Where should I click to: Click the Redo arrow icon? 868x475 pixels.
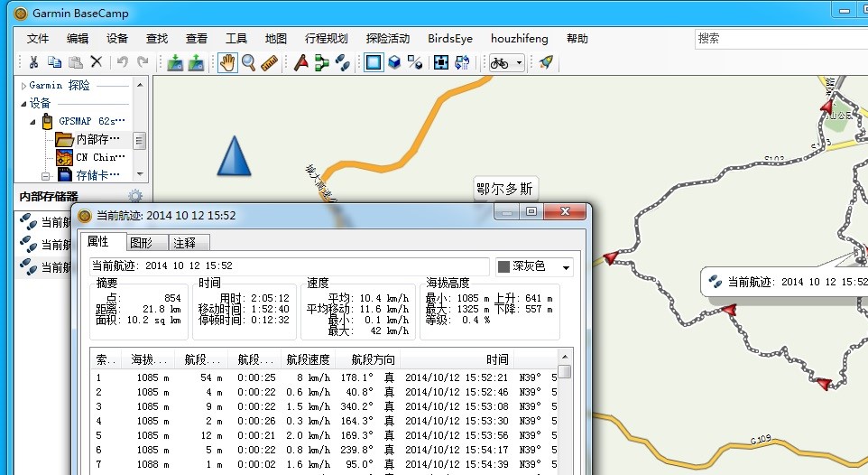[x=143, y=62]
